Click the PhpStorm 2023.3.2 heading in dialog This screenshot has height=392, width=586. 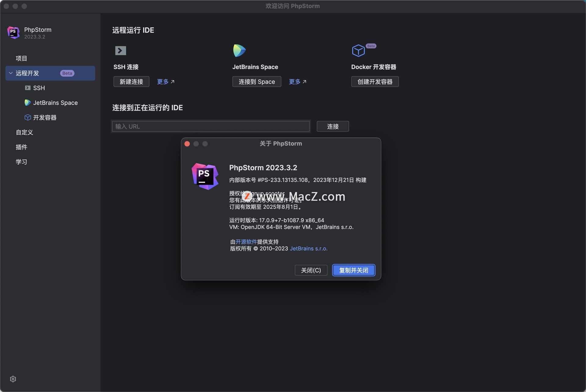(263, 168)
